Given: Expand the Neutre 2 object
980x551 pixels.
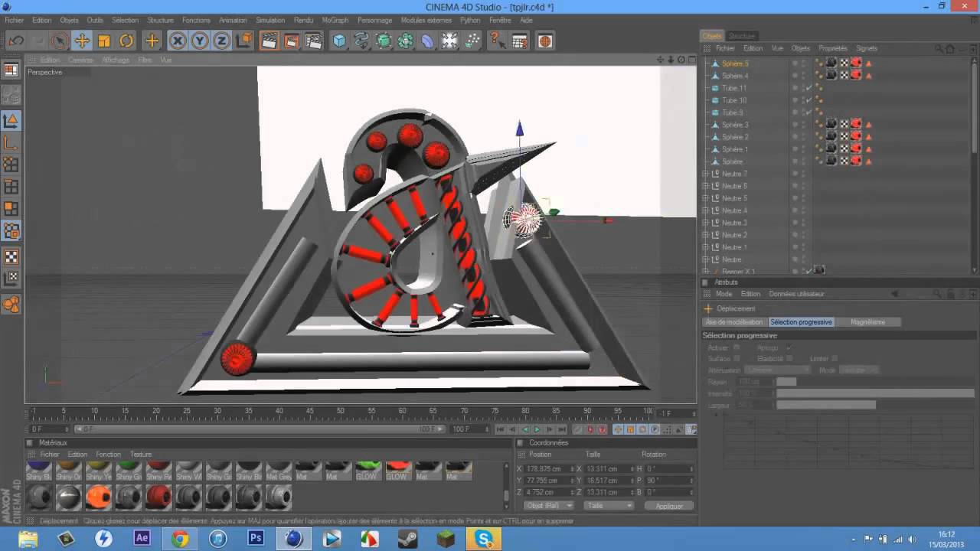Looking at the screenshot, I should point(705,235).
